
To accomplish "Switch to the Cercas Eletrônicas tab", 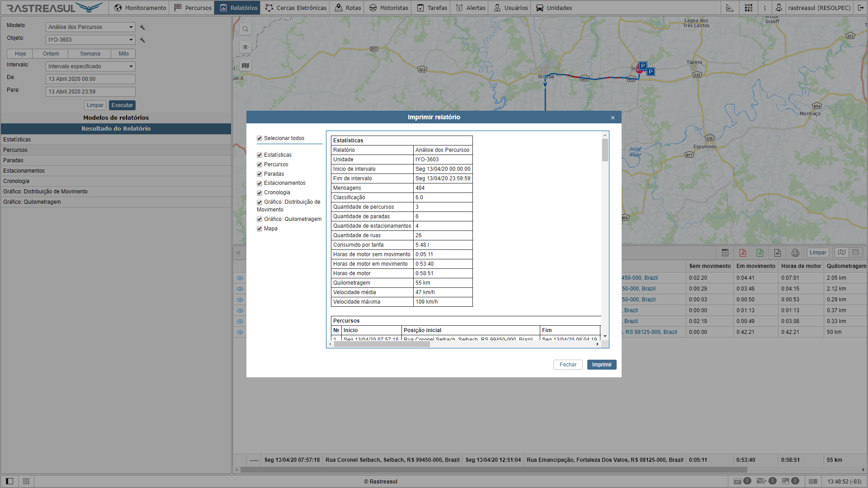I will click(x=296, y=8).
